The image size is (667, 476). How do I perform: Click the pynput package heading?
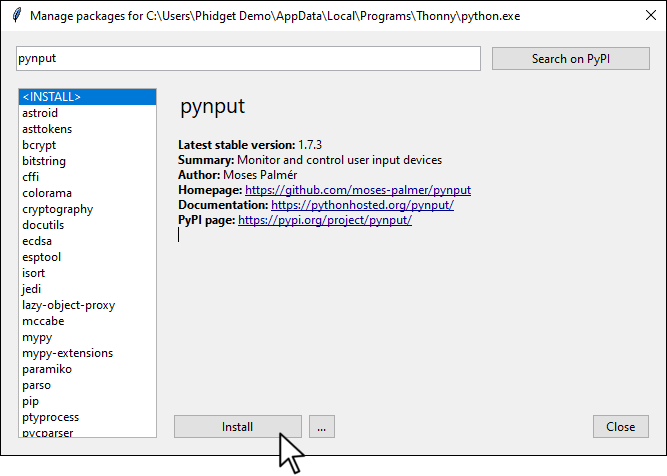click(x=212, y=106)
